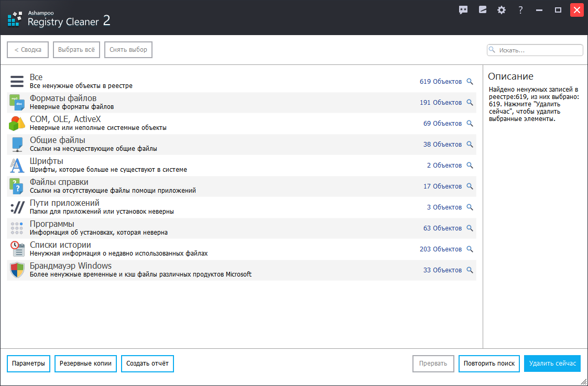The image size is (588, 386).
Task: Open settings via the gear icon
Action: (502, 10)
